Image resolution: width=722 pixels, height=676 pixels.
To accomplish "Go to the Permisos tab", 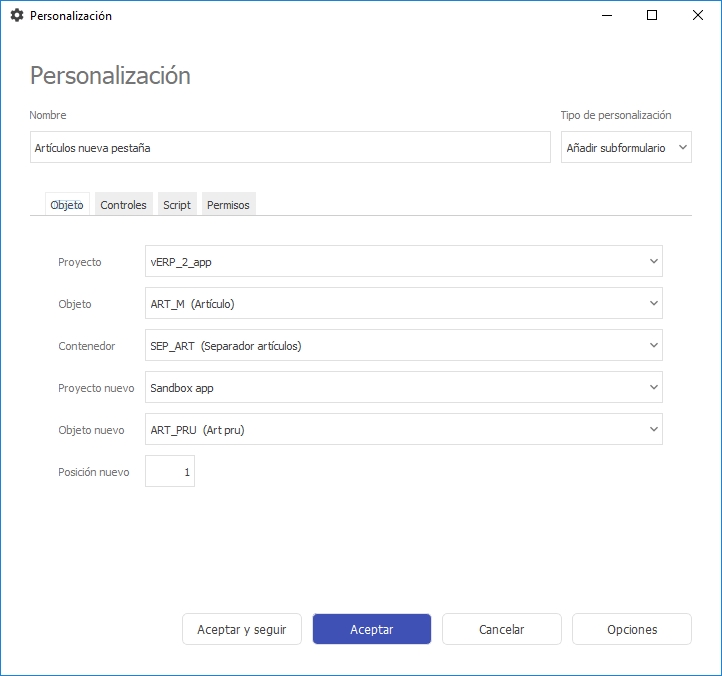I will click(229, 205).
